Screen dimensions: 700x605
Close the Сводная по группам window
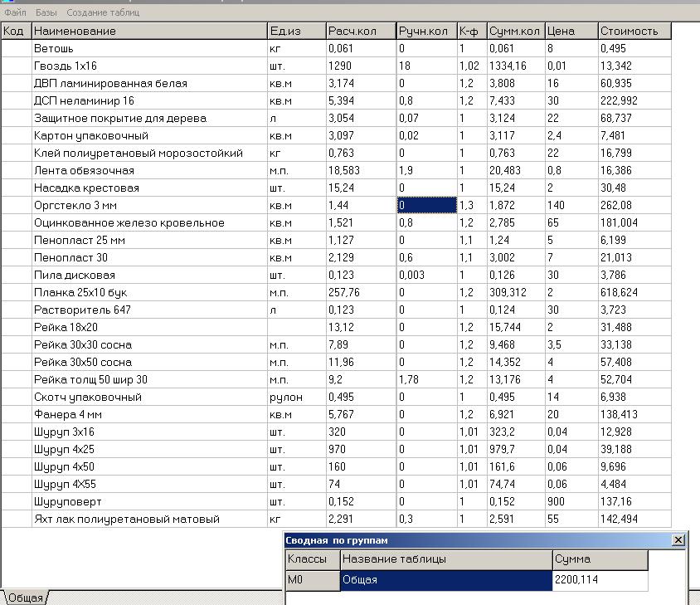678,540
